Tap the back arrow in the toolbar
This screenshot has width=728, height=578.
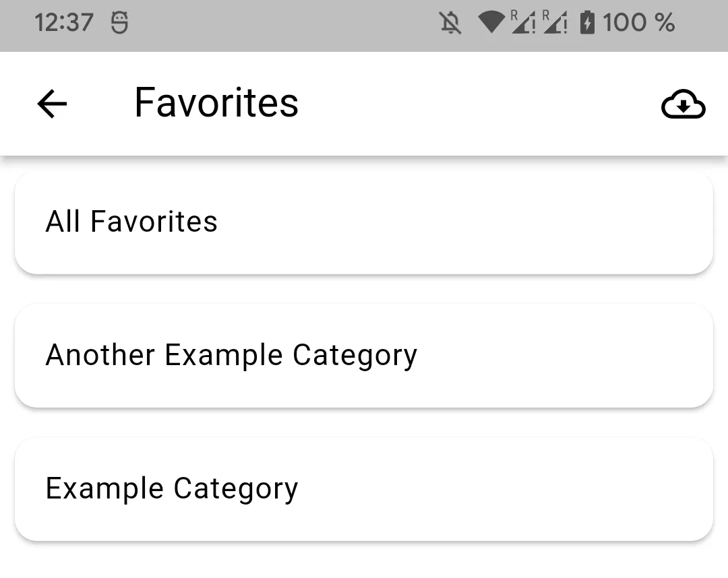(x=51, y=103)
